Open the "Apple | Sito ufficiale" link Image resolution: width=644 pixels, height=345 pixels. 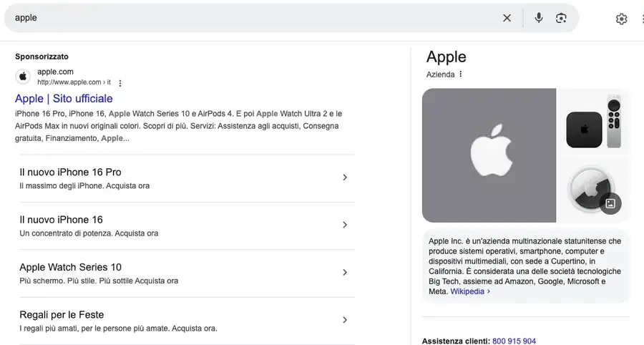point(64,99)
